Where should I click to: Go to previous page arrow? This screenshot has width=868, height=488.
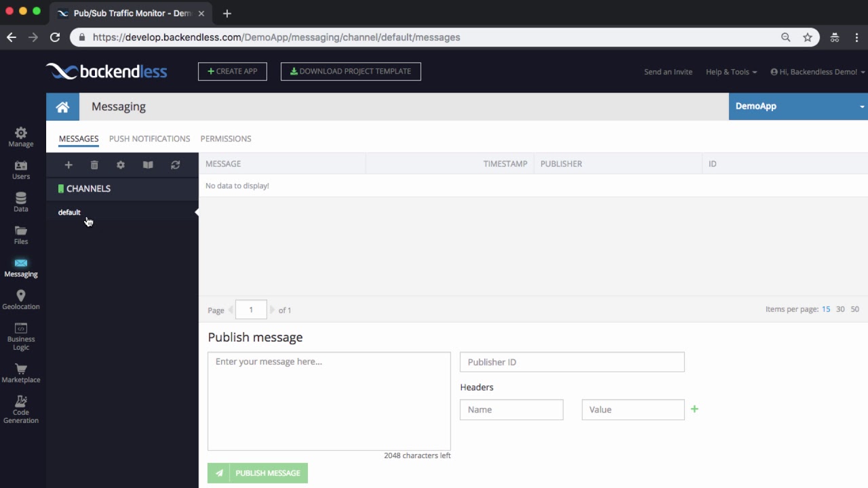coord(230,310)
